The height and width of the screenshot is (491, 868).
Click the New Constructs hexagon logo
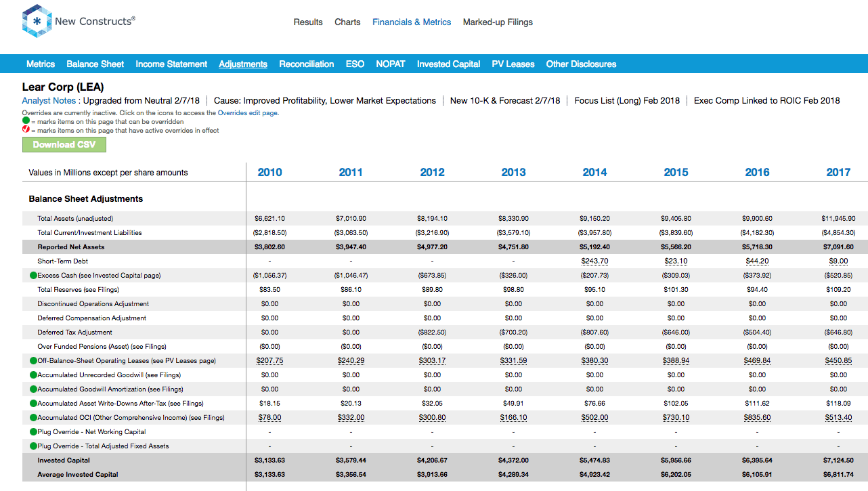[37, 21]
